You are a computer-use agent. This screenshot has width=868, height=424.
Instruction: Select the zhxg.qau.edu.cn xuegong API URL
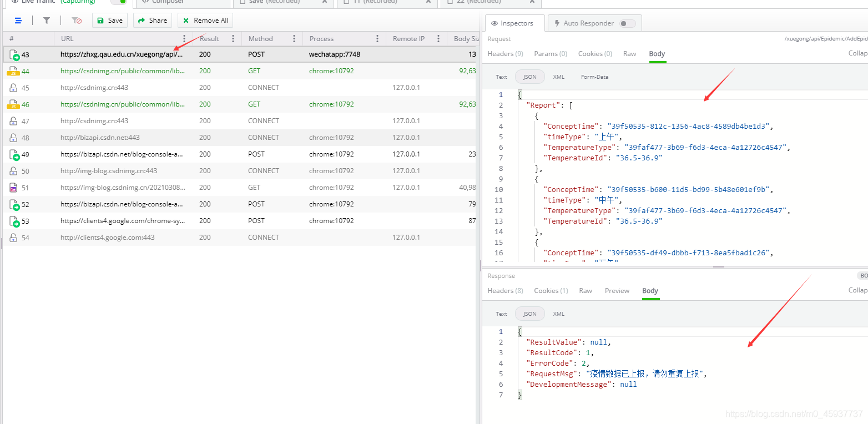[122, 54]
